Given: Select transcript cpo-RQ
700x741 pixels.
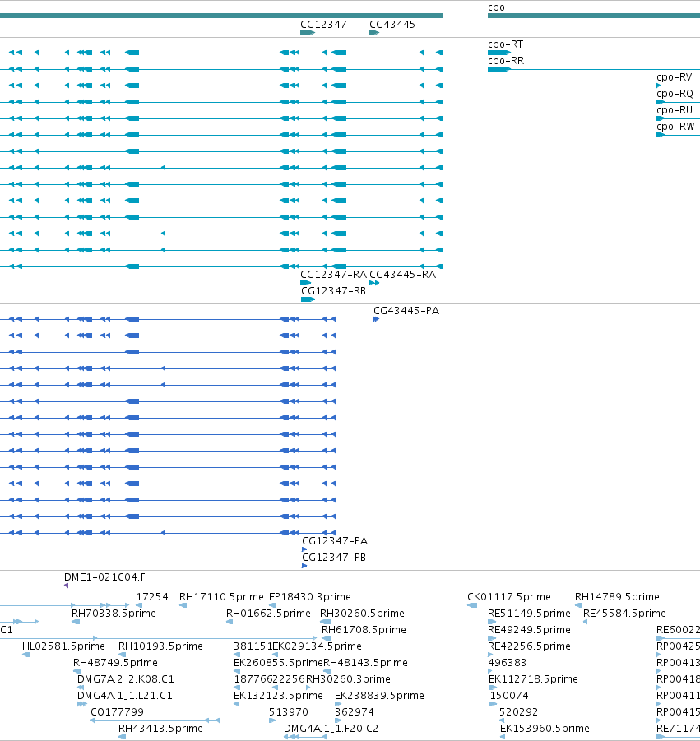Looking at the screenshot, I should (675, 94).
